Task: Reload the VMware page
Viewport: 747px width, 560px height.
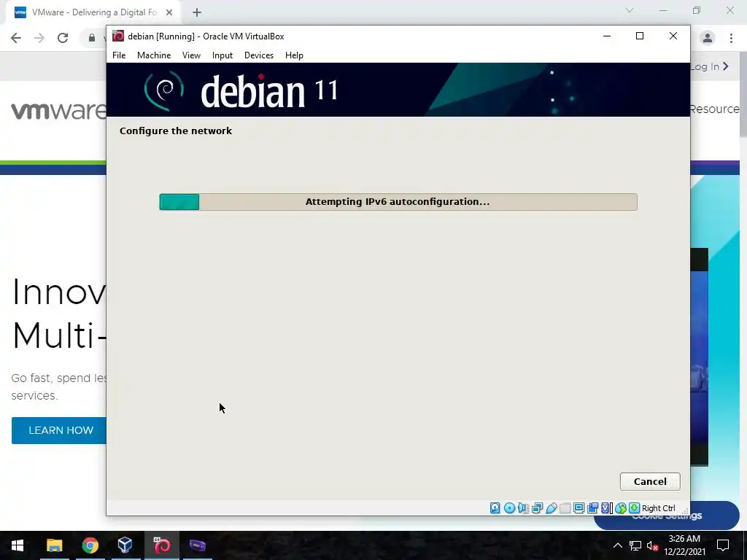Action: click(x=63, y=38)
